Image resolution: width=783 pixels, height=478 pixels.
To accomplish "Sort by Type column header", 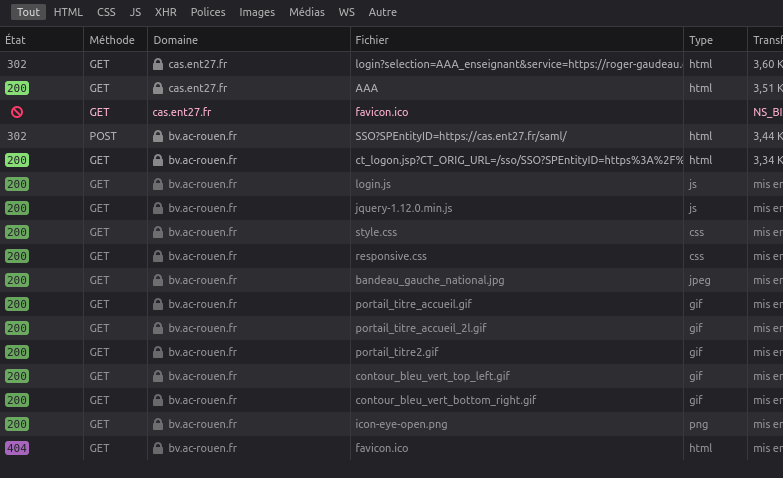I will (x=715, y=40).
